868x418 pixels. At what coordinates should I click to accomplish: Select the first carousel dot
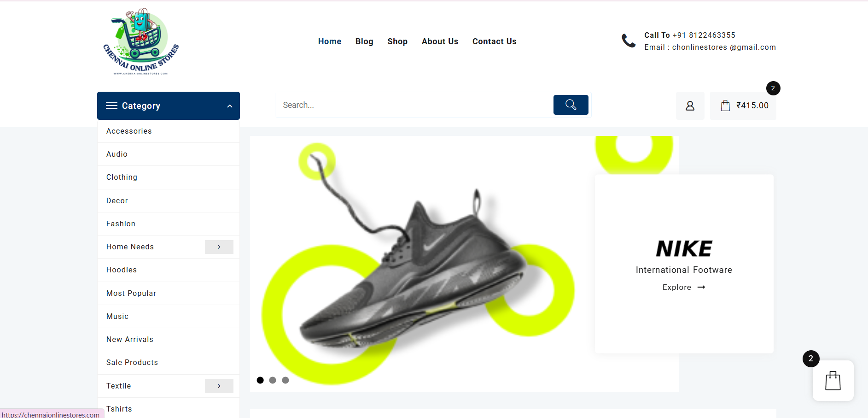pyautogui.click(x=260, y=380)
